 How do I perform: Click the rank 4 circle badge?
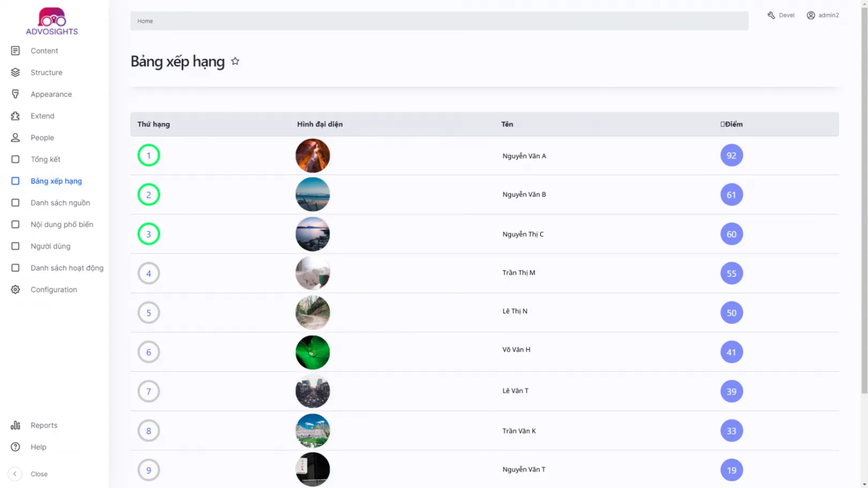pos(149,273)
